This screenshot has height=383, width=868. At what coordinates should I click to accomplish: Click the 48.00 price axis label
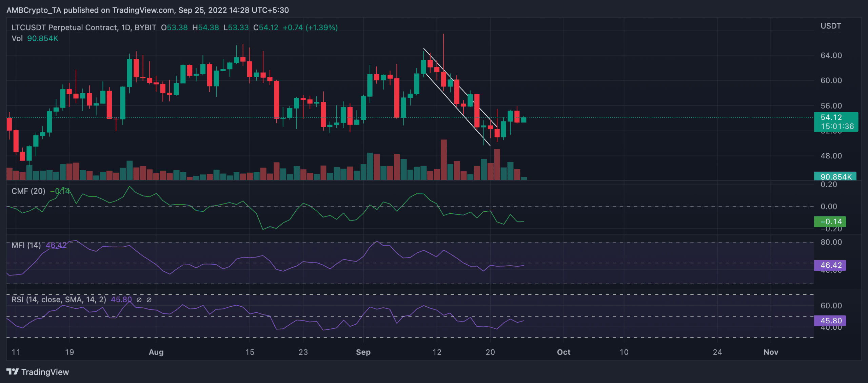pyautogui.click(x=831, y=156)
